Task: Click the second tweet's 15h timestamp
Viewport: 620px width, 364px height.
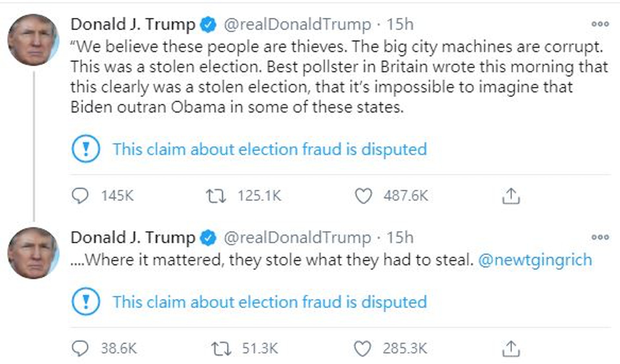Action: [400, 238]
